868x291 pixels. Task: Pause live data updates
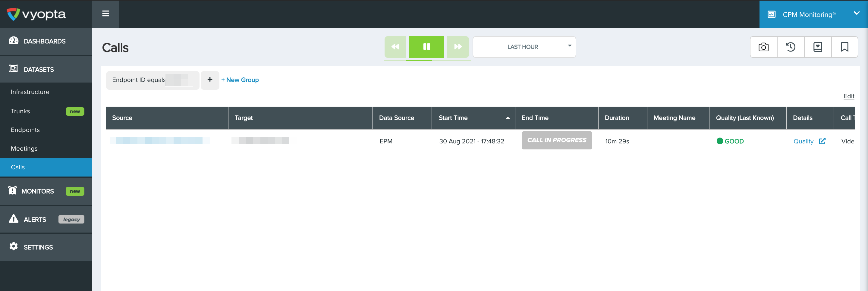pyautogui.click(x=426, y=47)
